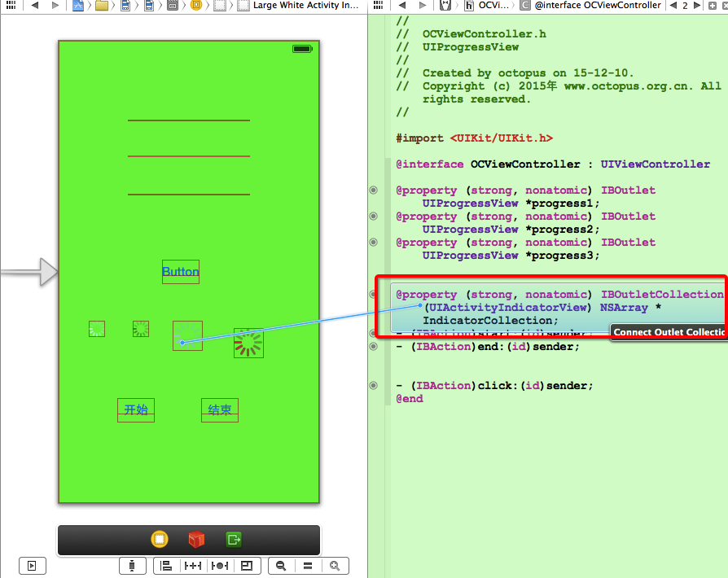Reset canvas zoom to actual size

308,566
